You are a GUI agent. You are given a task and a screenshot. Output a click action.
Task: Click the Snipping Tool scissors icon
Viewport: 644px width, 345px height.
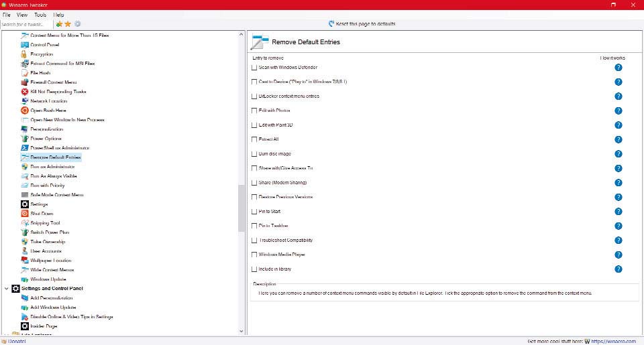pyautogui.click(x=25, y=223)
